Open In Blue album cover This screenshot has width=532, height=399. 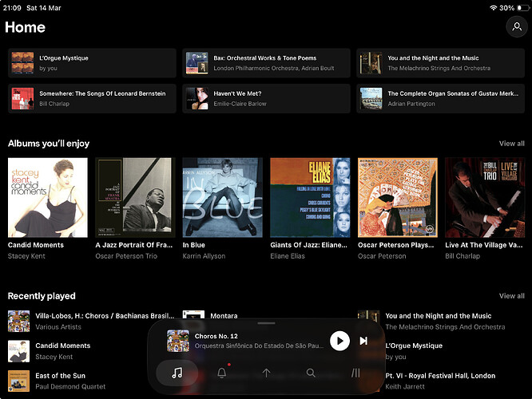[x=223, y=198]
